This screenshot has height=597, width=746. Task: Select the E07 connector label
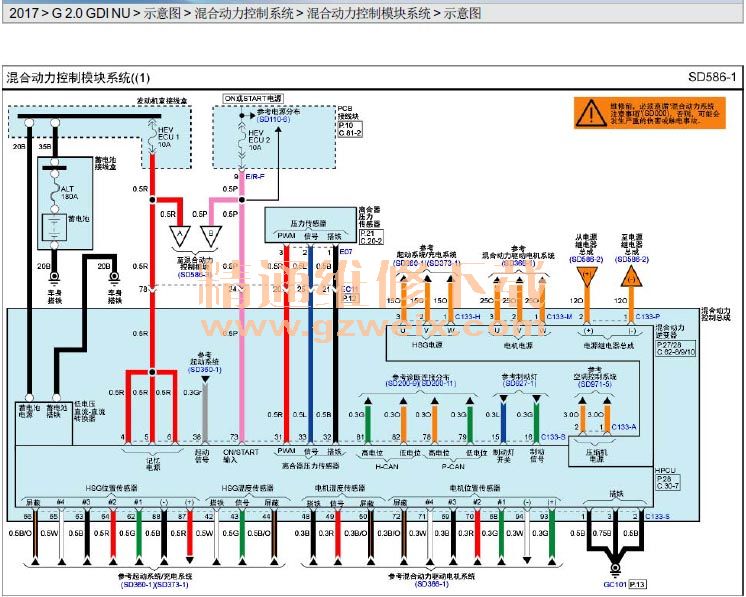pos(346,252)
